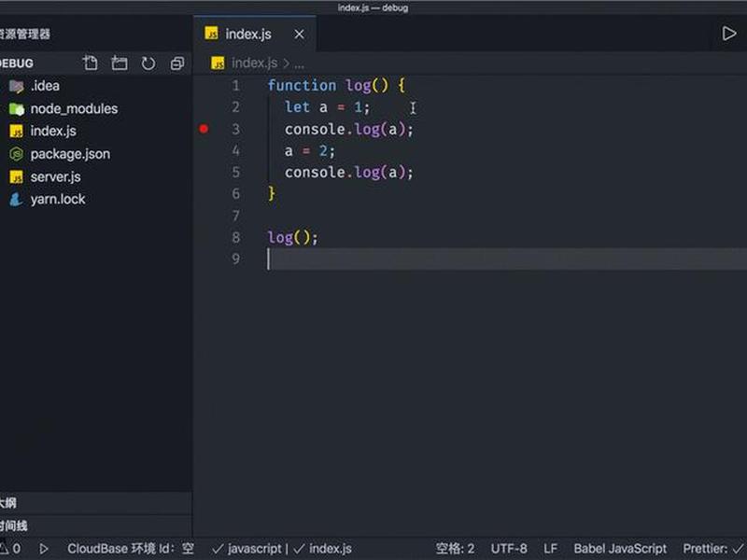Click the let a = 1; statement
The width and height of the screenshot is (747, 560).
click(327, 107)
